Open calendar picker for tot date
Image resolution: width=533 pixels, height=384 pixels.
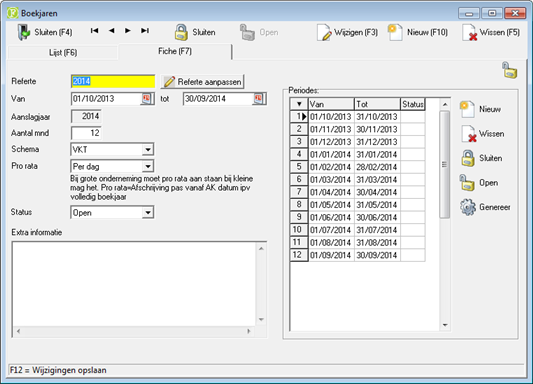259,99
